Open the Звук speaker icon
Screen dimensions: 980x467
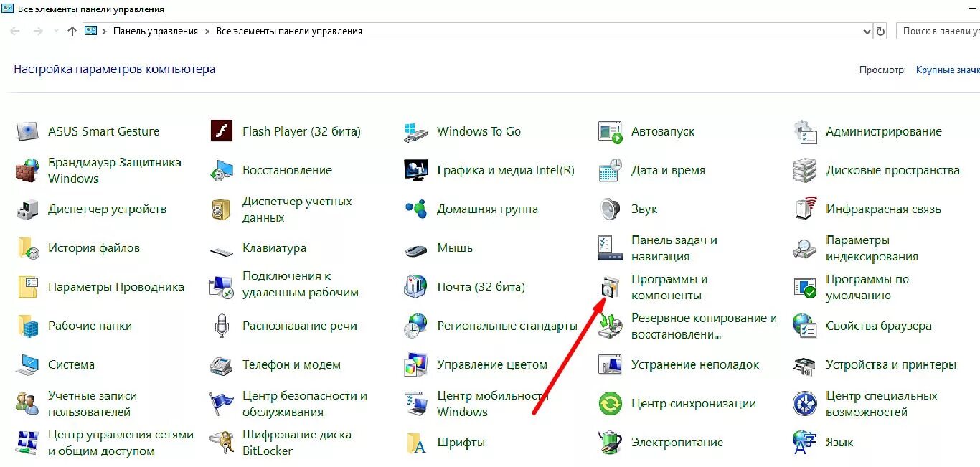(x=611, y=209)
